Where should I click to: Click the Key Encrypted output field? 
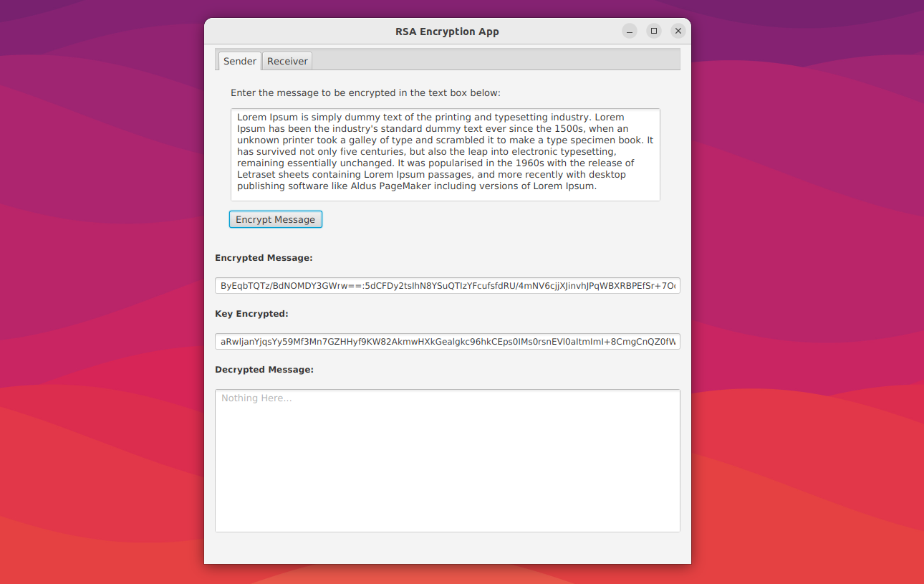tap(448, 341)
